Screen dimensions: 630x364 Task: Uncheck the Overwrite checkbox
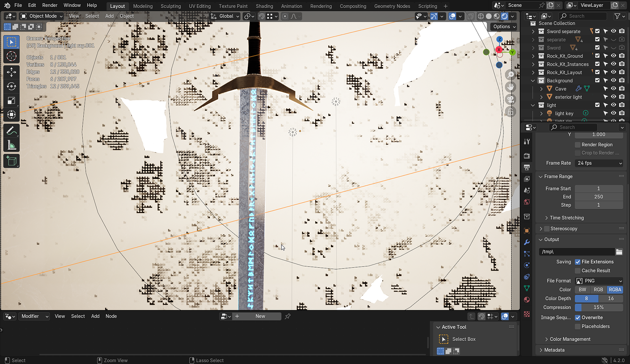coord(577,317)
